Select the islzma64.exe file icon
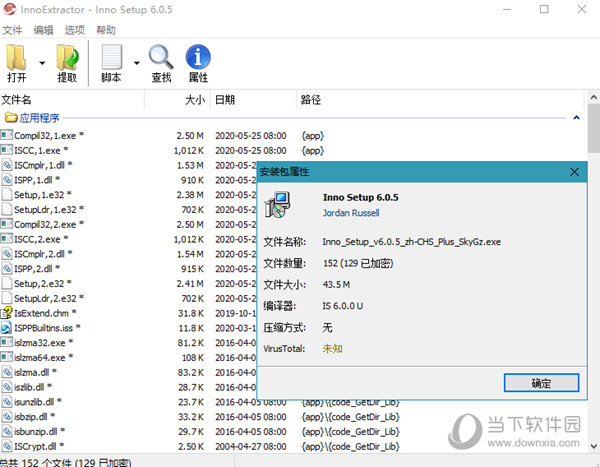 point(7,358)
